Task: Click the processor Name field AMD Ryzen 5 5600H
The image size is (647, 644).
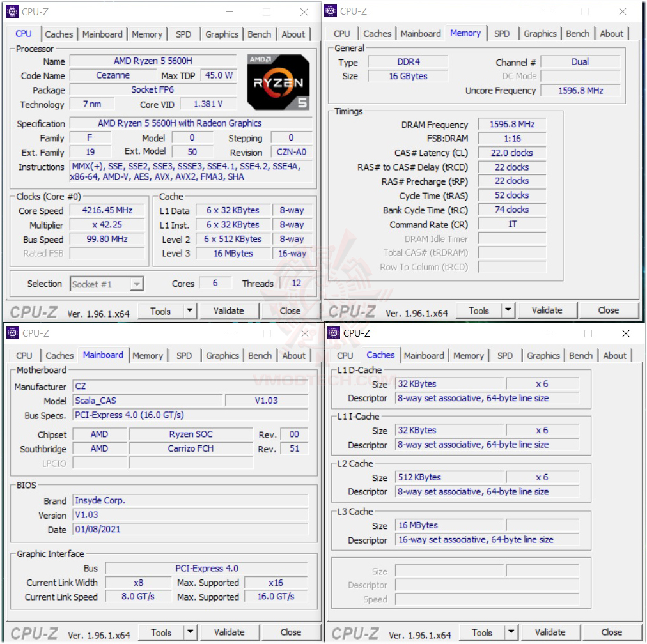Action: click(153, 61)
